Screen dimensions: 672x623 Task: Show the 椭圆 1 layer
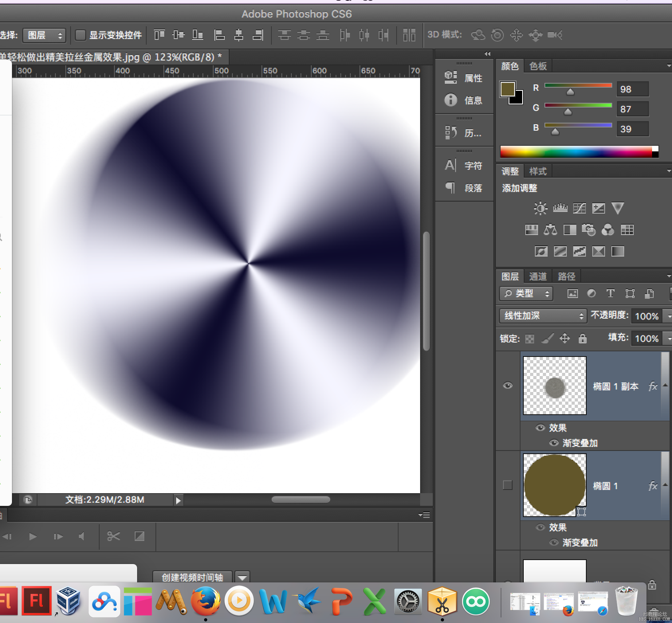(x=507, y=485)
